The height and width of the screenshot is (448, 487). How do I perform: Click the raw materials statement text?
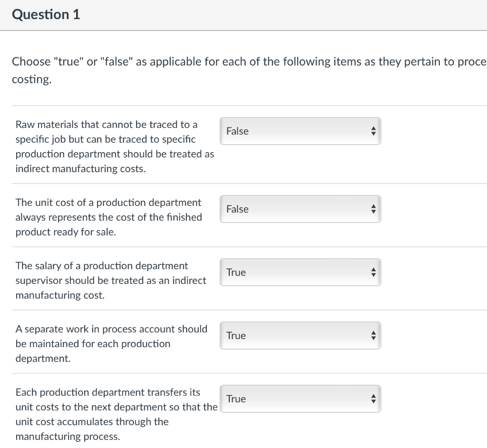[114, 146]
